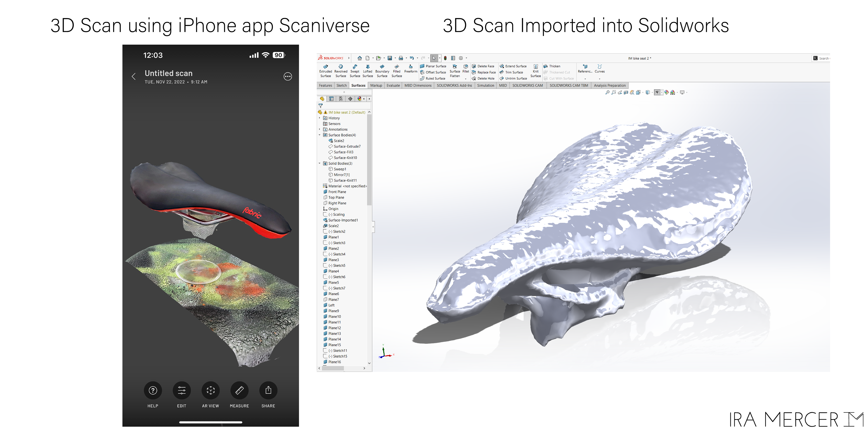Open the Sketch ribbon tab

341,86
